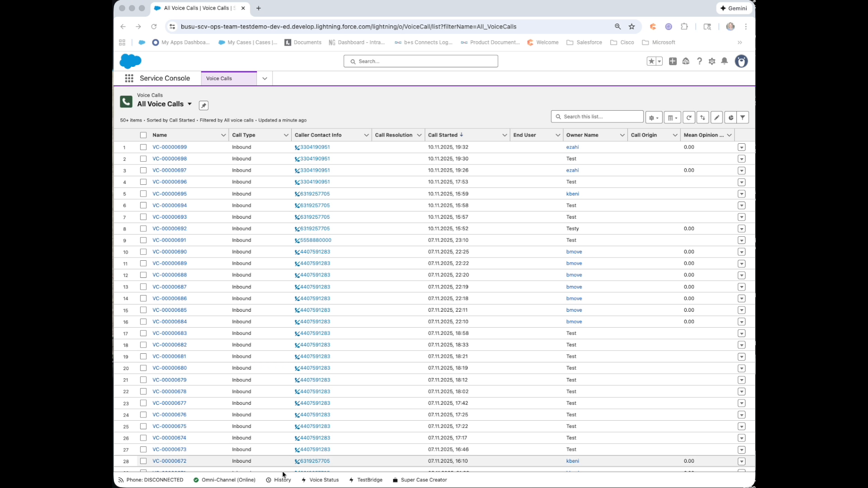Refresh the voice calls list
868x488 pixels.
(689, 117)
